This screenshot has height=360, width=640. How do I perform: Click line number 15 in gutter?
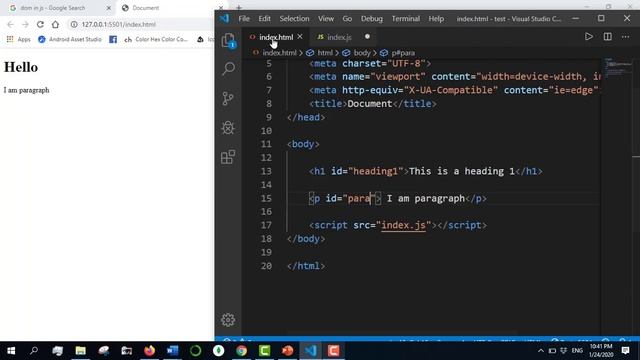tap(266, 198)
